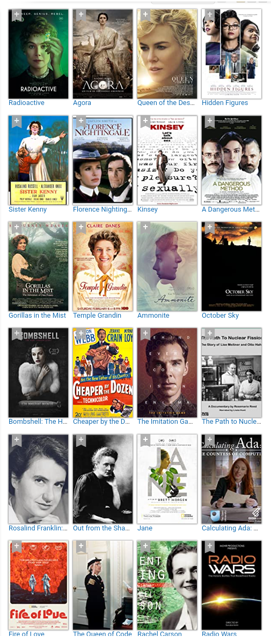Add Cheaper by the Dozen plus ribbon

(81, 334)
